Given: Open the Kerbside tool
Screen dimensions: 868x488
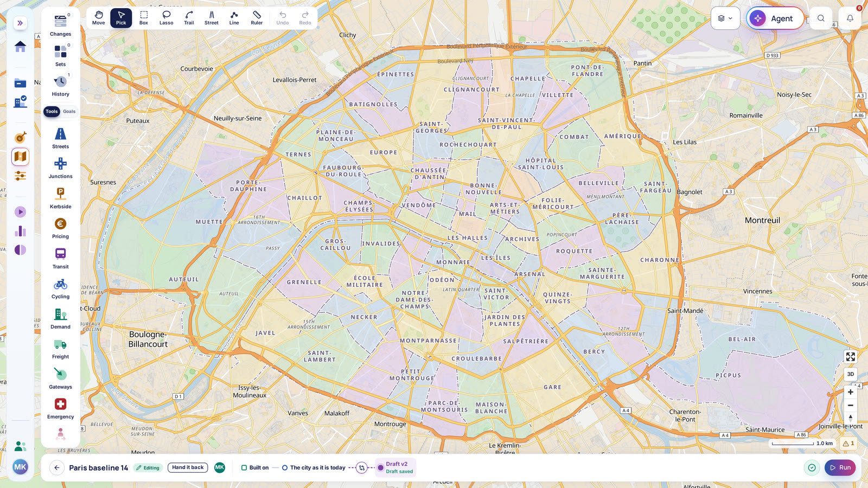Looking at the screenshot, I should point(60,198).
